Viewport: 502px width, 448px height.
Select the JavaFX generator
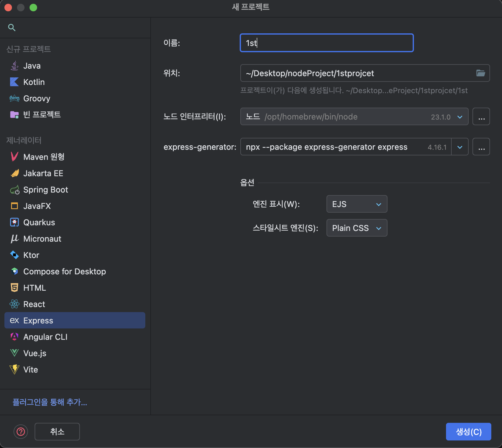pyautogui.click(x=75, y=206)
